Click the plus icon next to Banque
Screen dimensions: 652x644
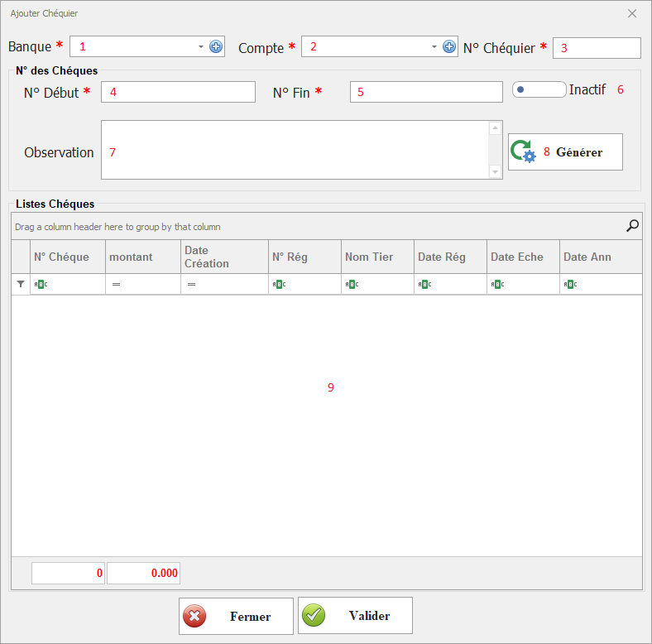(x=216, y=47)
